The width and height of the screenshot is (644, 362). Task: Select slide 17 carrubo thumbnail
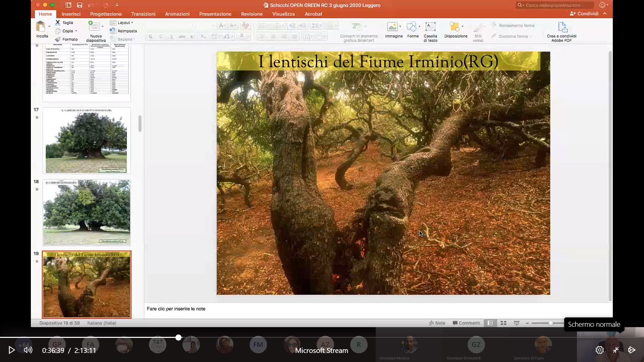[87, 140]
